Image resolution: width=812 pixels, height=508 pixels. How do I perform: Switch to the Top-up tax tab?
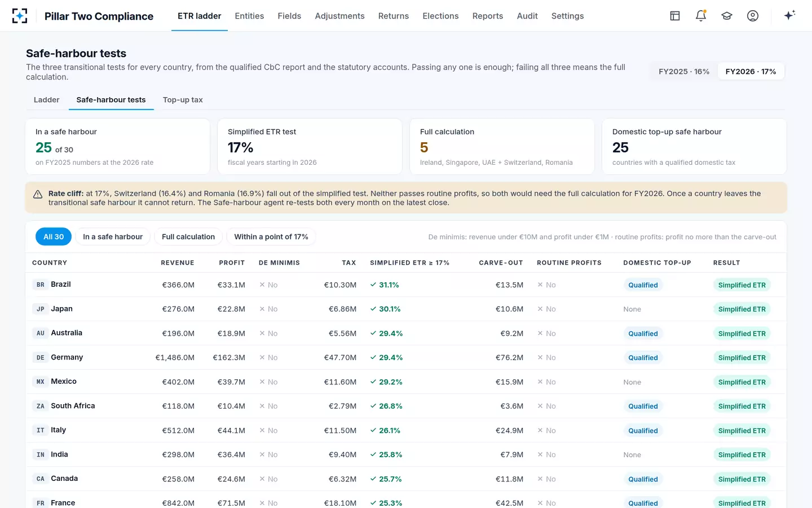(183, 100)
